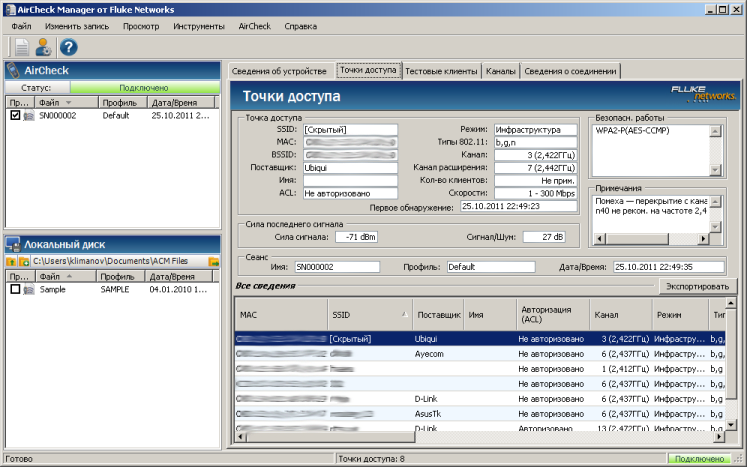747x467 pixels.
Task: Check the SN000002 session checkbox
Action: point(15,115)
